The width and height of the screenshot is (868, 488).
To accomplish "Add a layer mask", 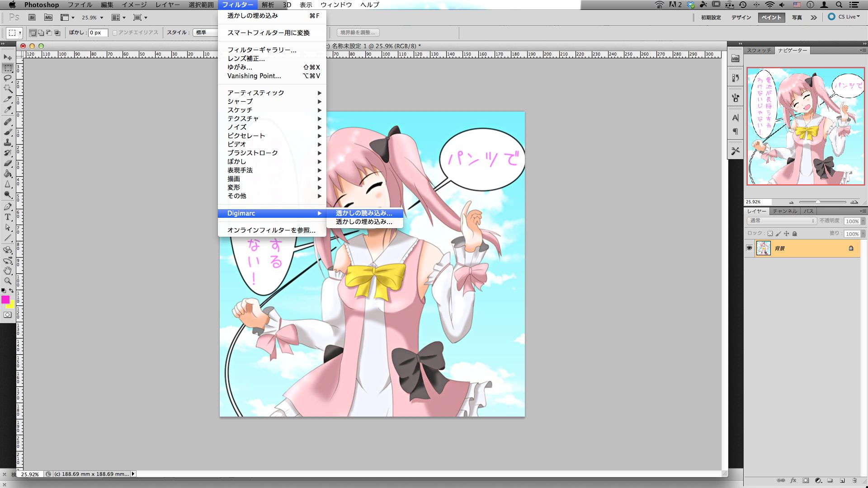I will (806, 480).
